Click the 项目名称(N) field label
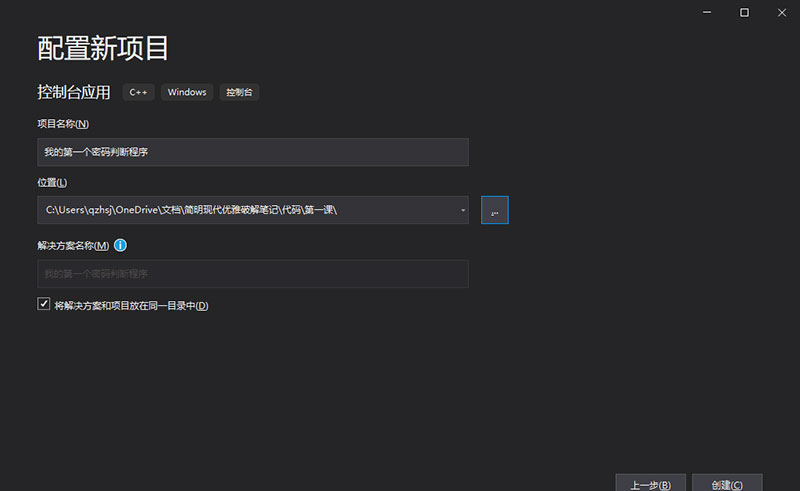Image resolution: width=800 pixels, height=491 pixels. tap(63, 123)
